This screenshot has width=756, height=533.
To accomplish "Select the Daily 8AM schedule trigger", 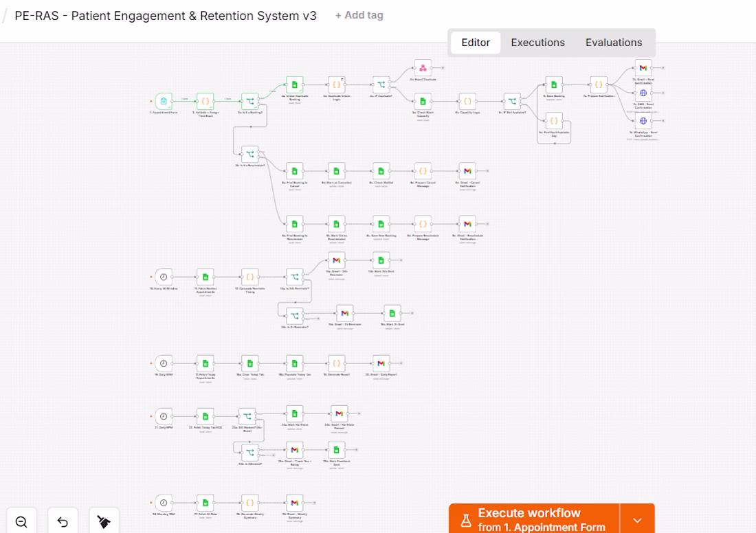I will (164, 363).
